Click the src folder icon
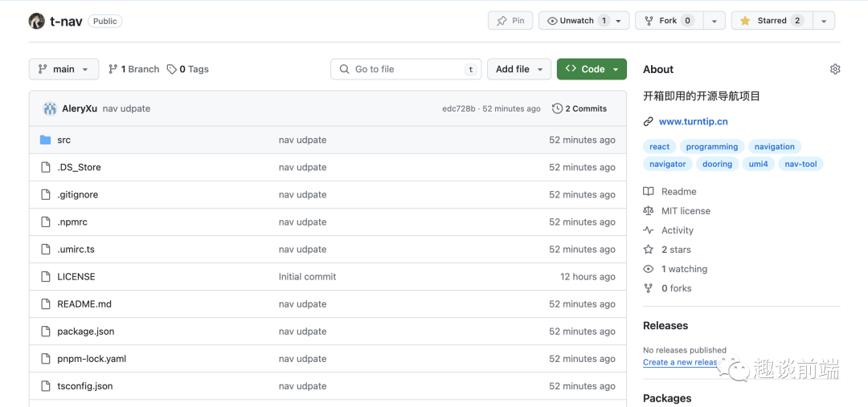868x407 pixels. point(45,140)
